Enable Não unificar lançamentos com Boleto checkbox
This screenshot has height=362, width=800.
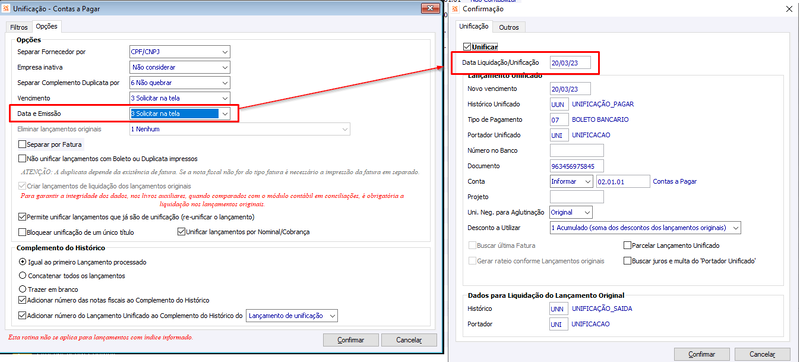[x=22, y=159]
